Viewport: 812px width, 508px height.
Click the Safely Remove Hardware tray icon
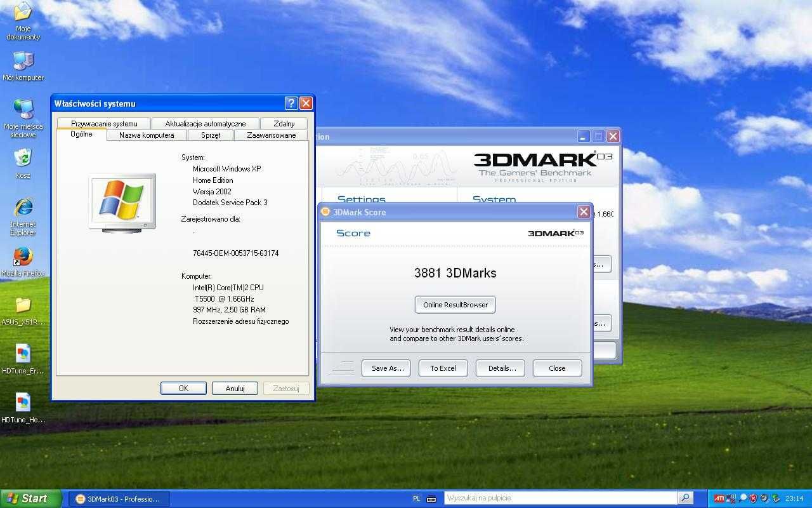776,498
